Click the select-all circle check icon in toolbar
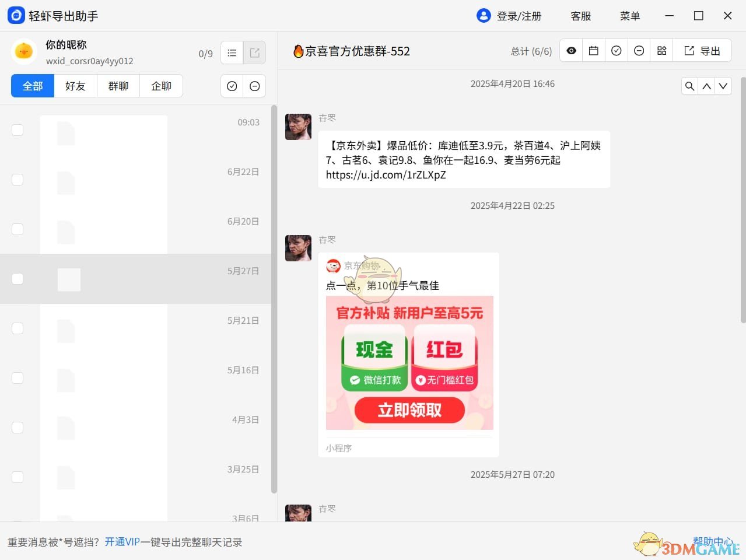 click(616, 50)
